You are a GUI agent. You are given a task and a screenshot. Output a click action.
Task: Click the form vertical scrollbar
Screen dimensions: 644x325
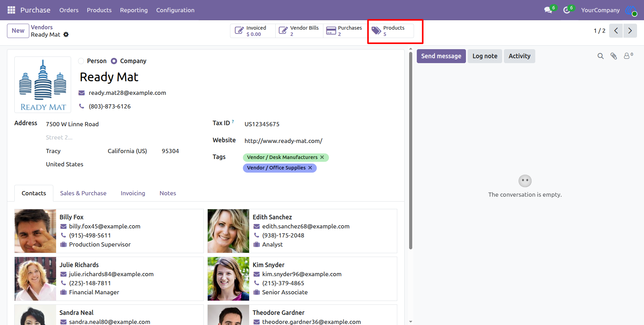pyautogui.click(x=411, y=150)
